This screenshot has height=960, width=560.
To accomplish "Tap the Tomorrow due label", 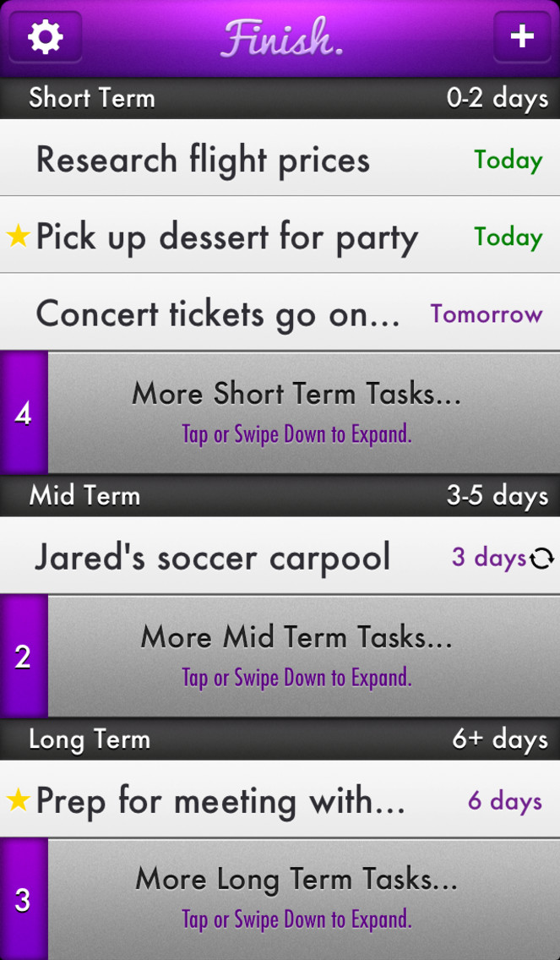I will [487, 314].
